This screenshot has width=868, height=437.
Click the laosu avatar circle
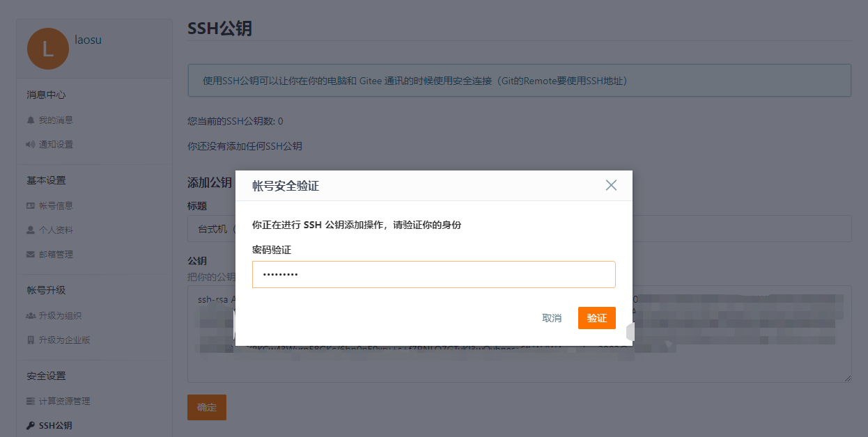48,49
